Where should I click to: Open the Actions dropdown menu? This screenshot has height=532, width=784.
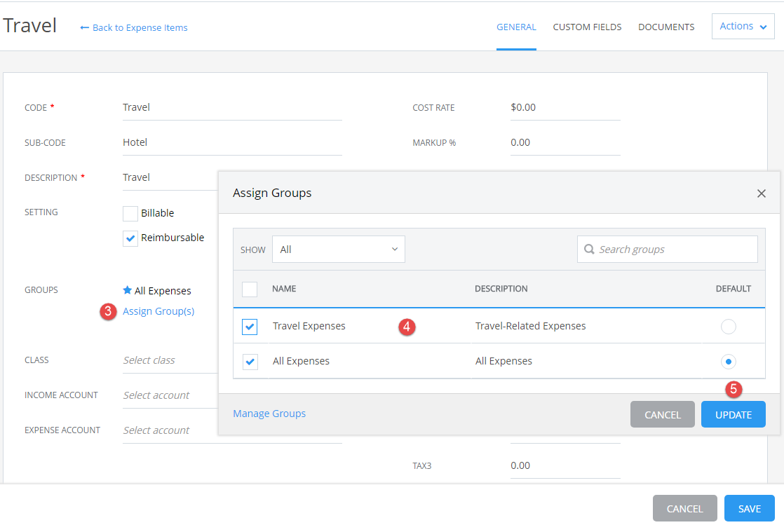[743, 26]
